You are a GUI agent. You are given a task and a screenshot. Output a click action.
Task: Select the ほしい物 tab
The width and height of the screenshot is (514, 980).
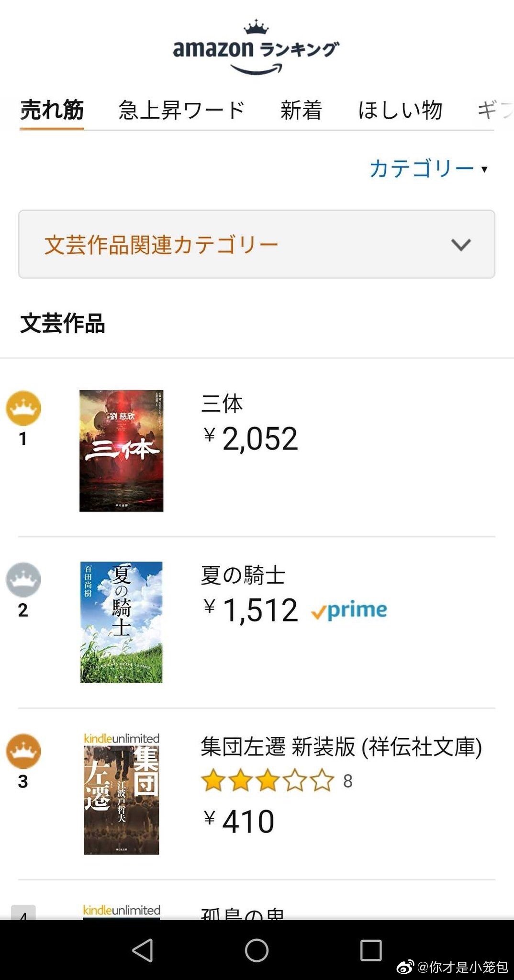pyautogui.click(x=400, y=111)
